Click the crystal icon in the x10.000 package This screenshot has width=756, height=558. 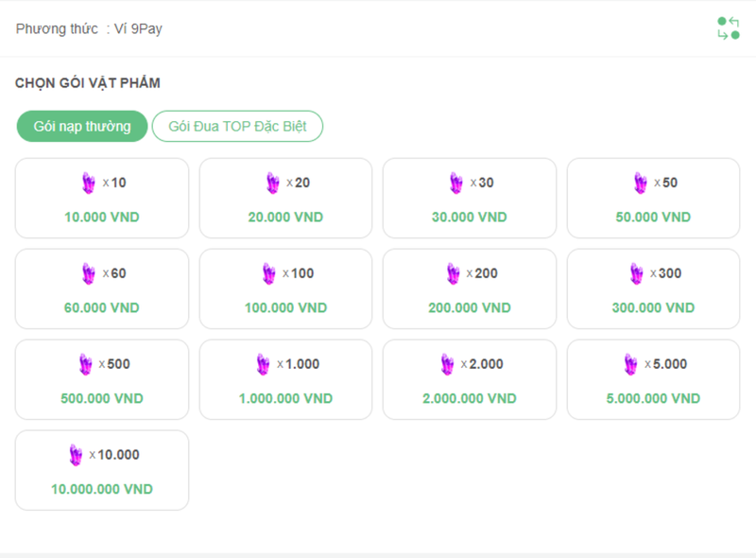click(x=77, y=455)
